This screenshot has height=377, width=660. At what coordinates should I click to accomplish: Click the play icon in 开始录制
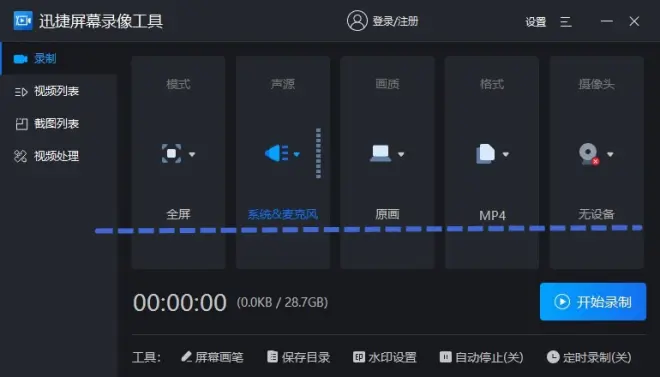pos(562,302)
